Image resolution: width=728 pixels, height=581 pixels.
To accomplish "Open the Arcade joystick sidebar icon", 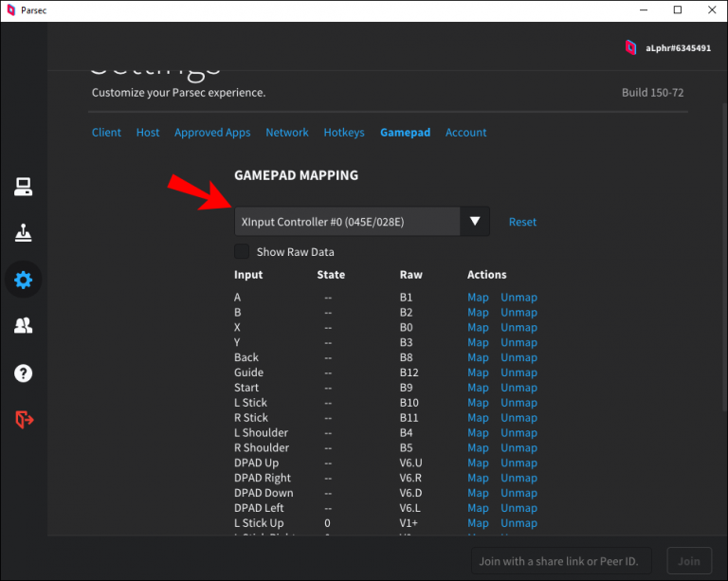I will [24, 233].
